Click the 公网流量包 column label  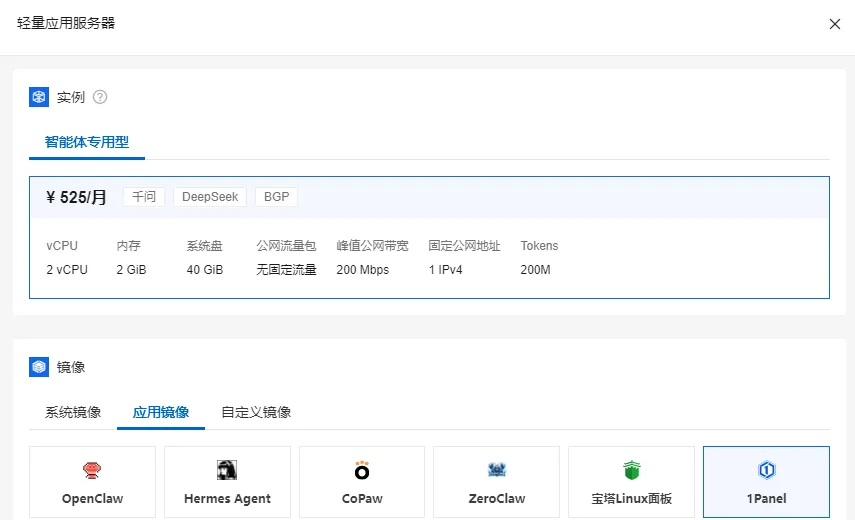pos(286,246)
